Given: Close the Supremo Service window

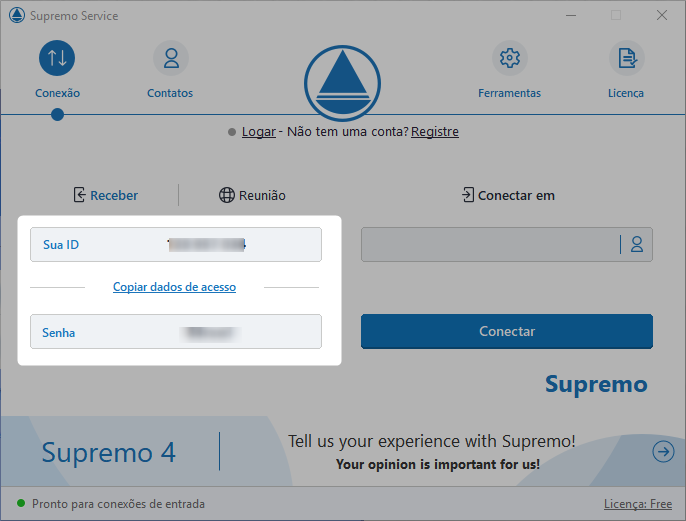Looking at the screenshot, I should point(662,15).
